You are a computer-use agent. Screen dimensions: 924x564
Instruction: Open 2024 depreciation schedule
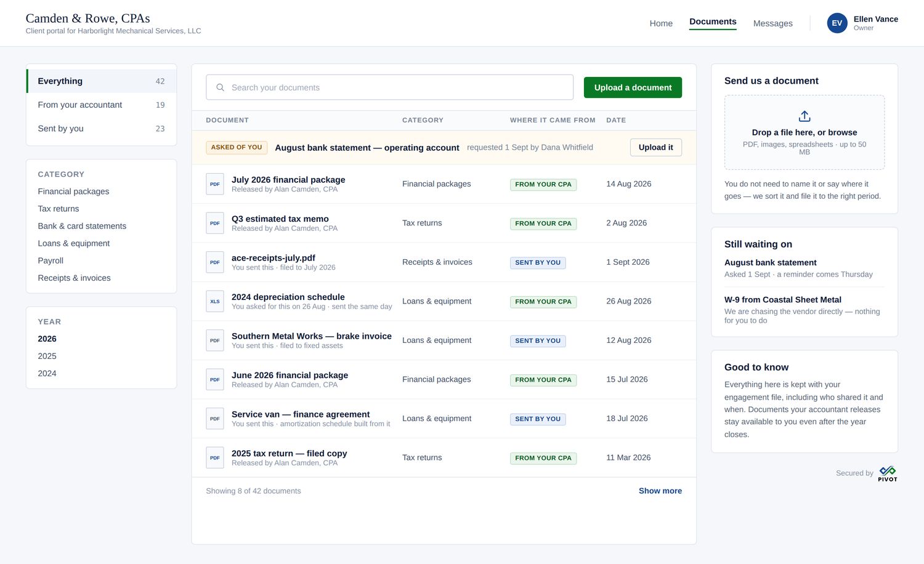point(288,297)
